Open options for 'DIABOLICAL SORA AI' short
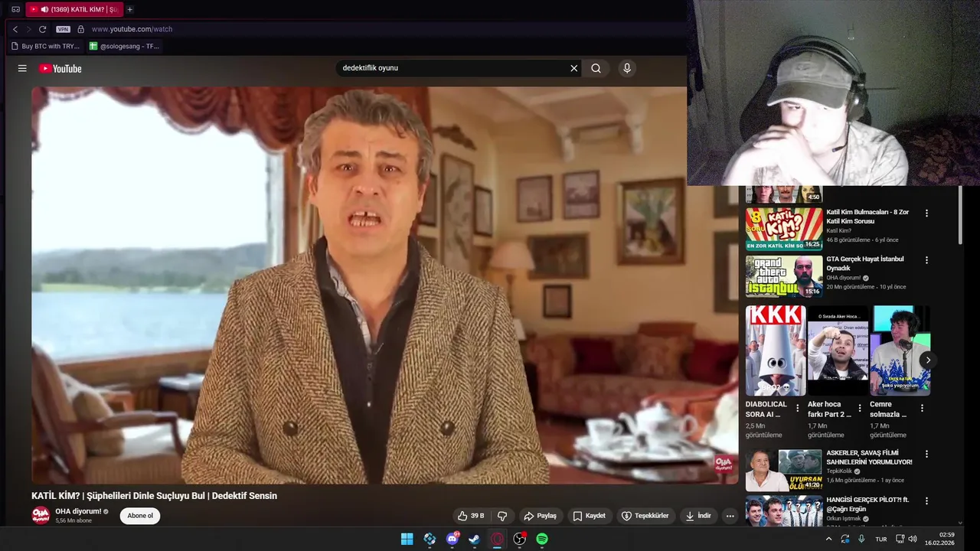This screenshot has height=551, width=980. pos(798,409)
